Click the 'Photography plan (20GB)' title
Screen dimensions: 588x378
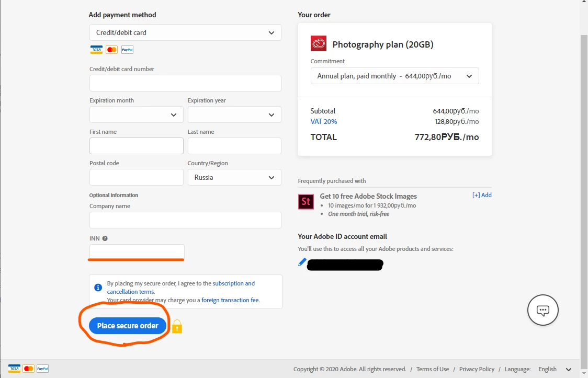click(383, 44)
